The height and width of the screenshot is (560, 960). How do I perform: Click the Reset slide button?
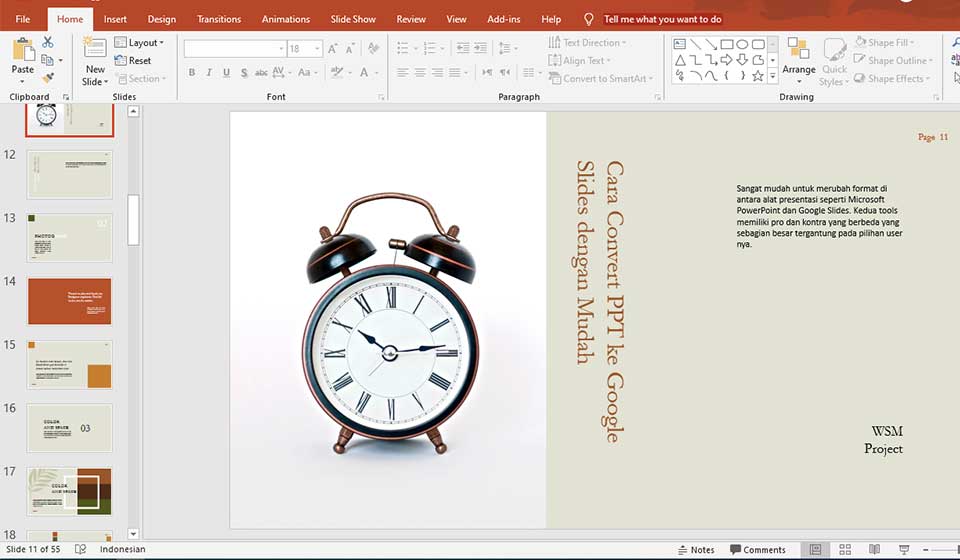[x=133, y=60]
